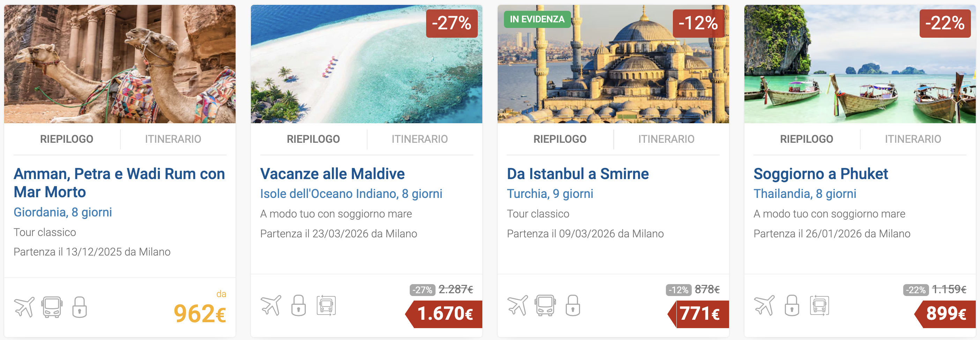Switch to the ITINERARIO tab on the Giordania card
Screen dimensions: 980x340
click(173, 139)
